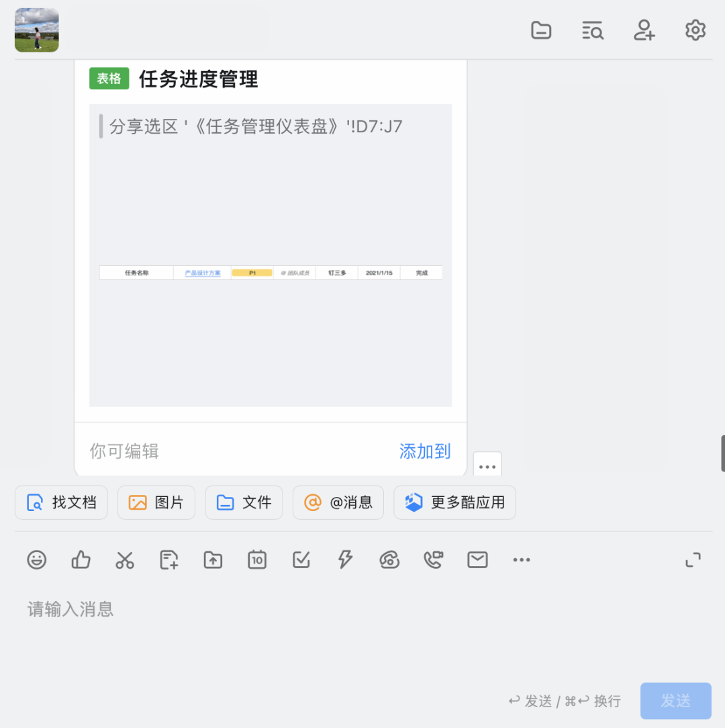Click the 更多酷应用 button
The width and height of the screenshot is (725, 728).
454,502
